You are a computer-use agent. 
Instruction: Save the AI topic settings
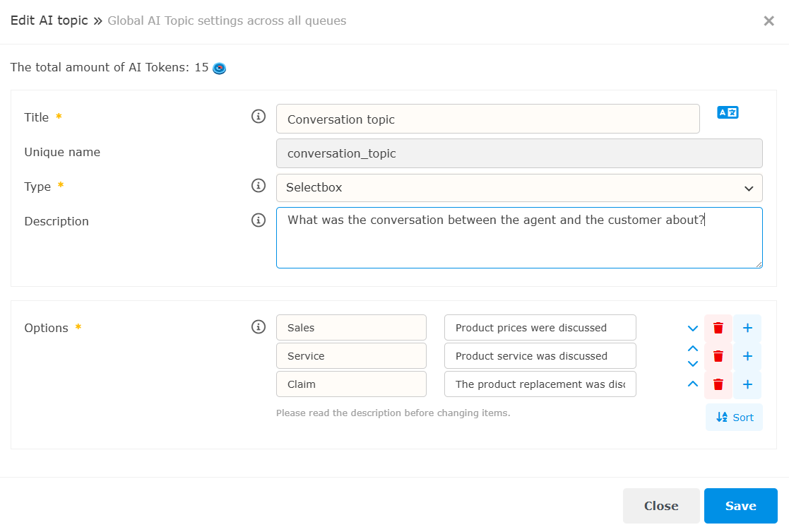click(x=740, y=506)
